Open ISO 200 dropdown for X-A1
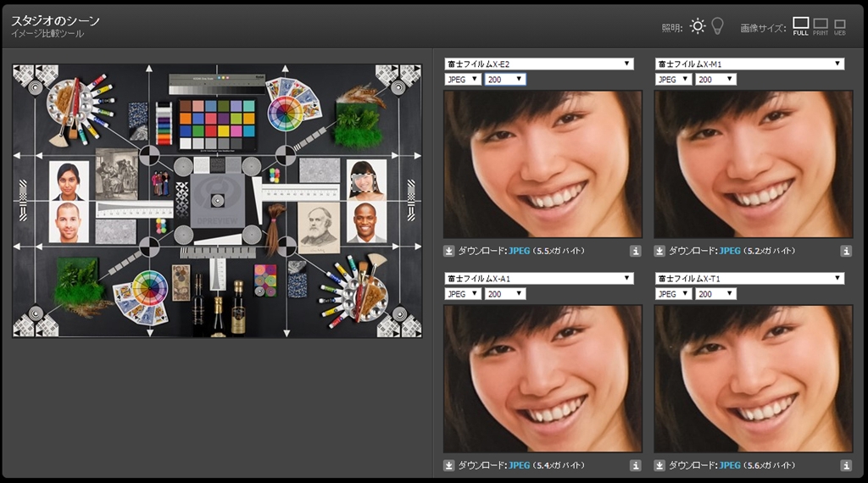The width and height of the screenshot is (868, 483). (x=505, y=294)
